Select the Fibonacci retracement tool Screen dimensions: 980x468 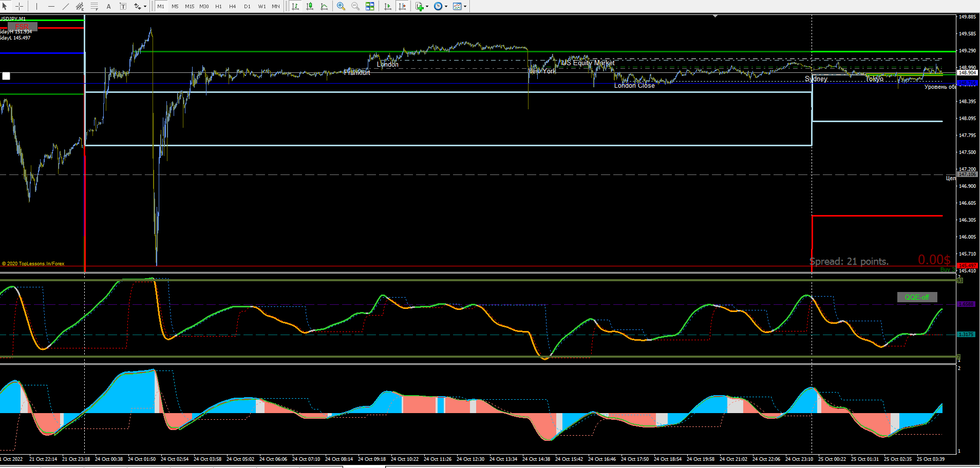pyautogui.click(x=95, y=6)
